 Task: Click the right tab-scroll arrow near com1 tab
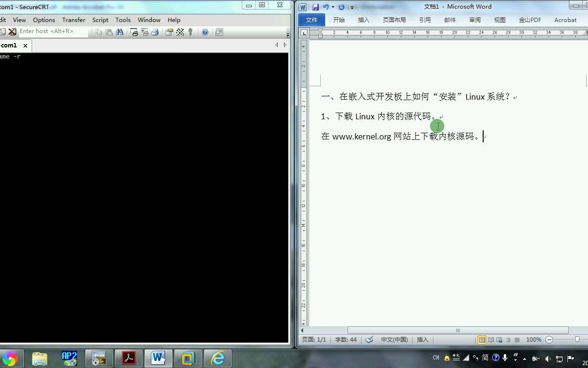pos(285,45)
